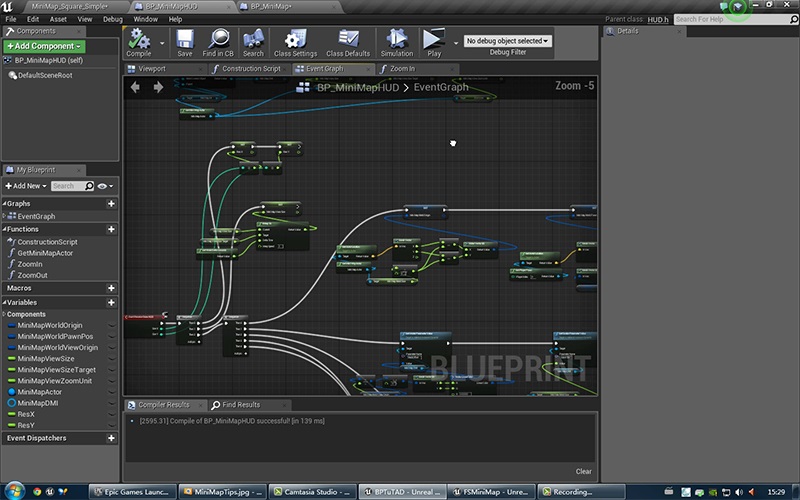The width and height of the screenshot is (800, 500).
Task: Open the debug object filter dropdown
Action: pyautogui.click(x=508, y=41)
